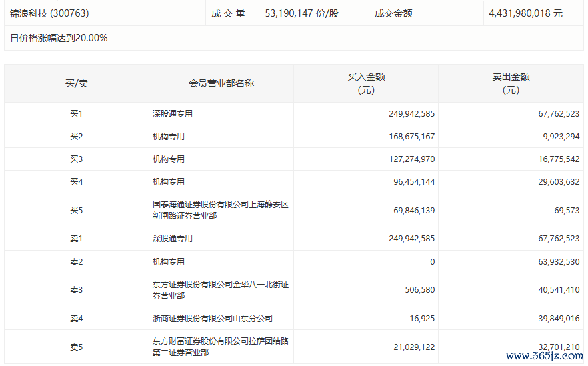This screenshot has height=366, width=588.
Task: Open 东方证券金华八一北街证券营业部 entry
Action: [220, 290]
